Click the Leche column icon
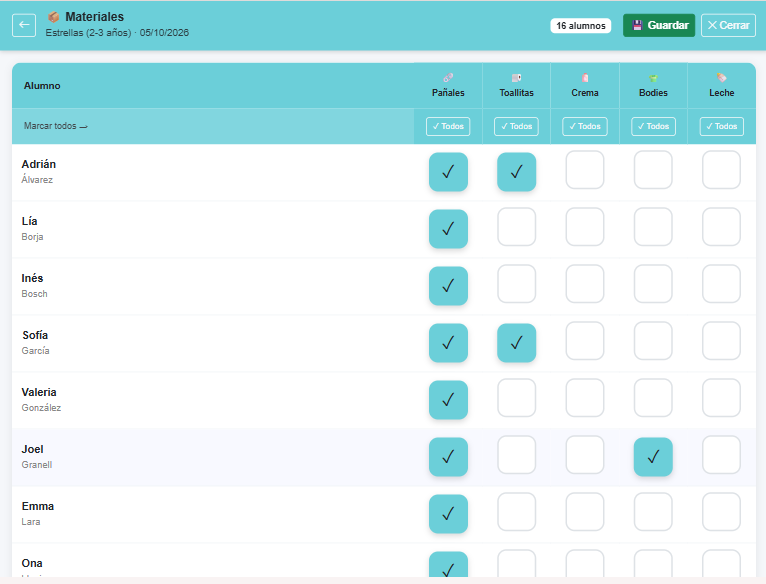The image size is (766, 584). [722, 78]
